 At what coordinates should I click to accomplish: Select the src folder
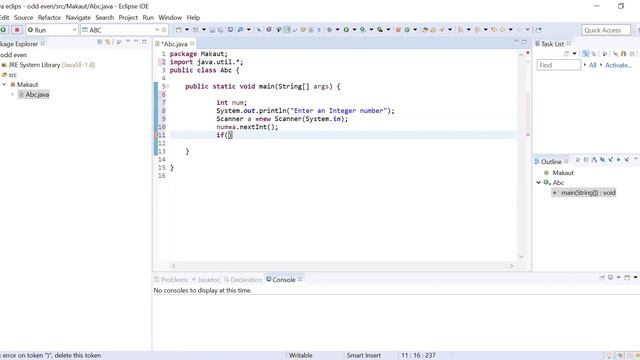[9, 75]
